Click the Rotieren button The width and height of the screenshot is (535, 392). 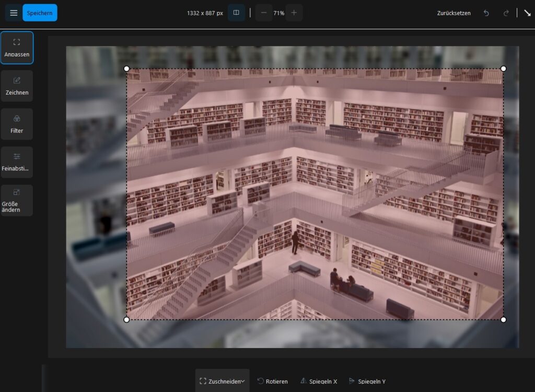click(x=272, y=381)
